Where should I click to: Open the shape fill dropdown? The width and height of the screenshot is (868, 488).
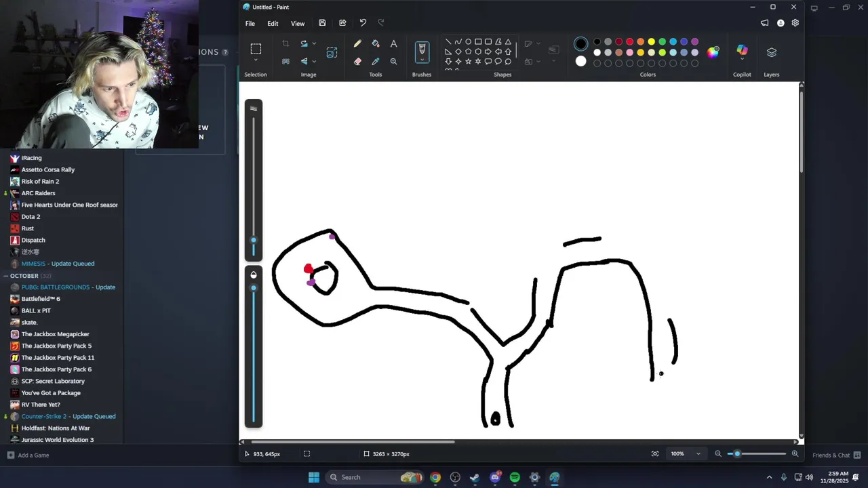pyautogui.click(x=538, y=61)
